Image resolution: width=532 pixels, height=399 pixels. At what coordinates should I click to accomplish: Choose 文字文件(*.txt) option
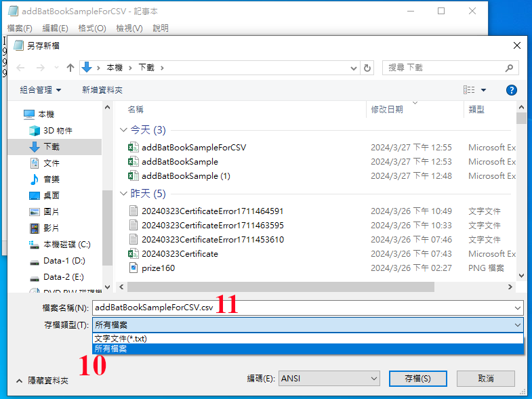click(308, 339)
